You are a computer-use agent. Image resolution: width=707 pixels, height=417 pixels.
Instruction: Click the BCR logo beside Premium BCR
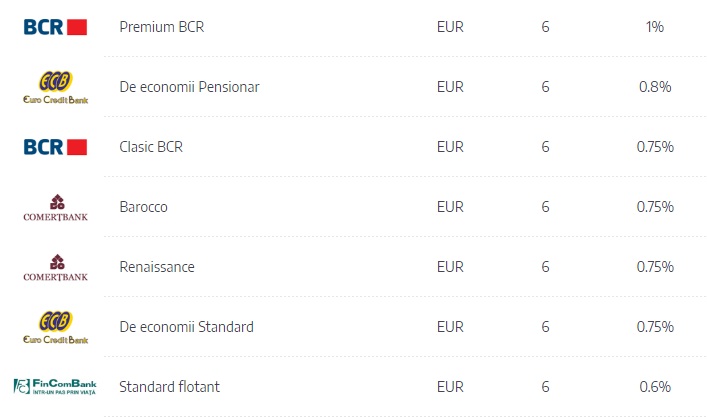(55, 27)
